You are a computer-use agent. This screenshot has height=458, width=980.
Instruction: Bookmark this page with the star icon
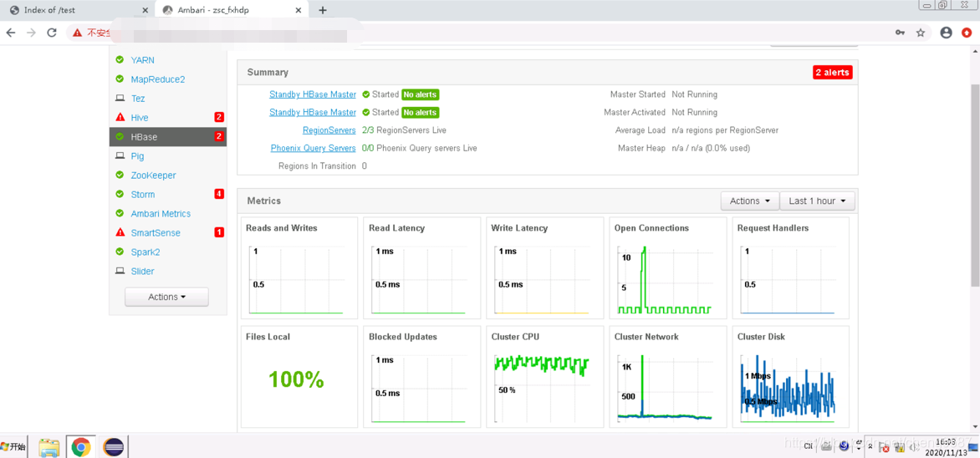(920, 33)
